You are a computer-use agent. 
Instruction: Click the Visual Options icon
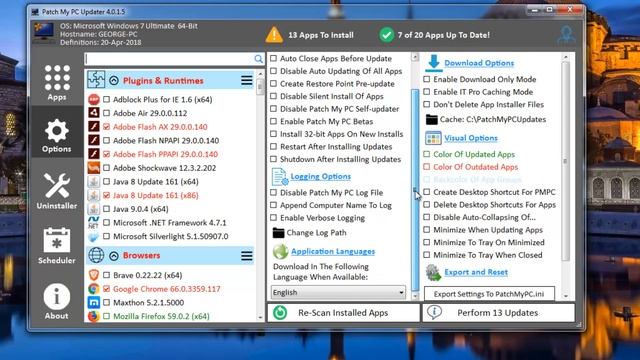(433, 138)
